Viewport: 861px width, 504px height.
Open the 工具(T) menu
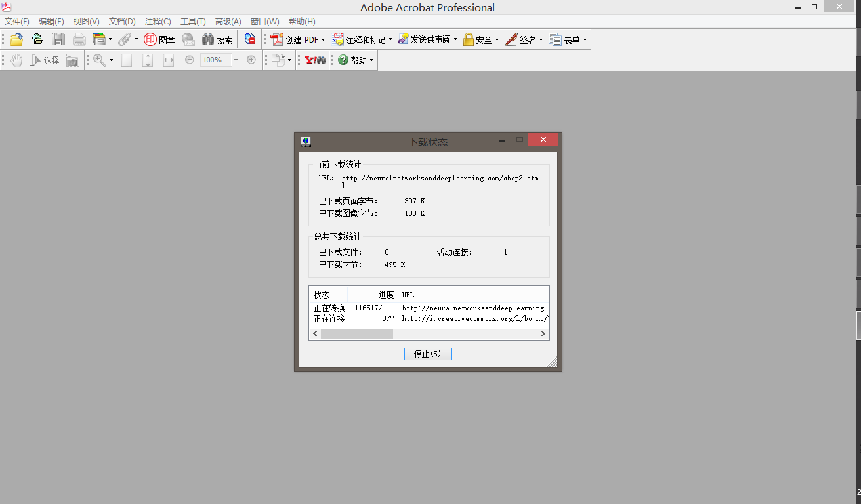193,21
